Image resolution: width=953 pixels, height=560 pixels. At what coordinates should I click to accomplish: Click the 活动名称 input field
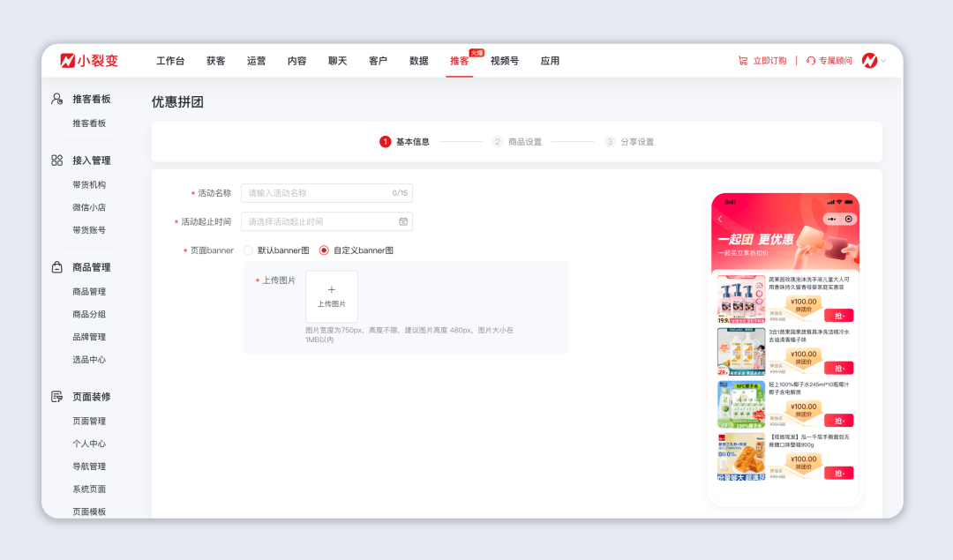pos(326,192)
